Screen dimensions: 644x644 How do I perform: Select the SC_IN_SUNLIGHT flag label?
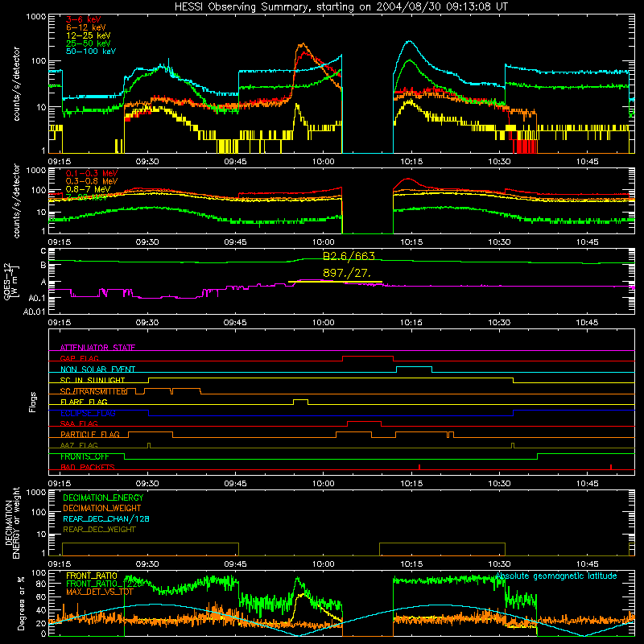[93, 380]
